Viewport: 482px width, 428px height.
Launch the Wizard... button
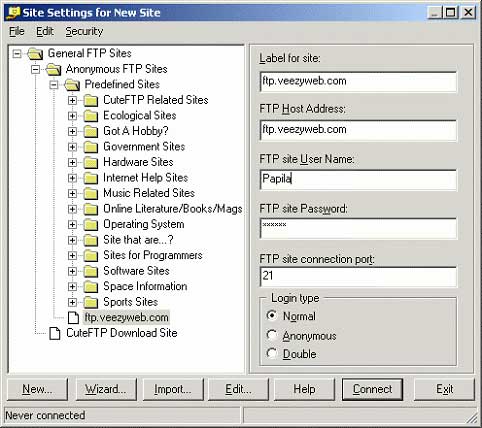pyautogui.click(x=106, y=389)
